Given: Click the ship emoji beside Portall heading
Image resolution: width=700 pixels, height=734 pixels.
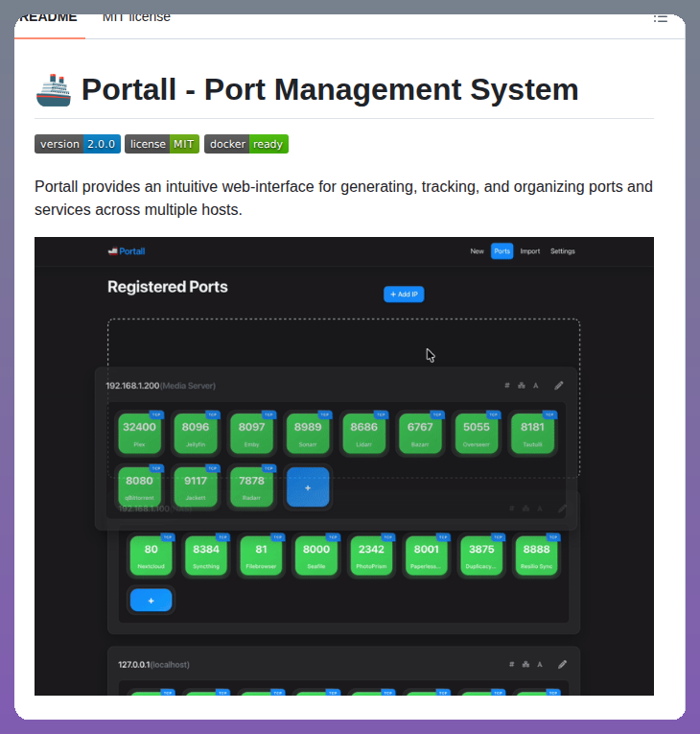Looking at the screenshot, I should (54, 90).
